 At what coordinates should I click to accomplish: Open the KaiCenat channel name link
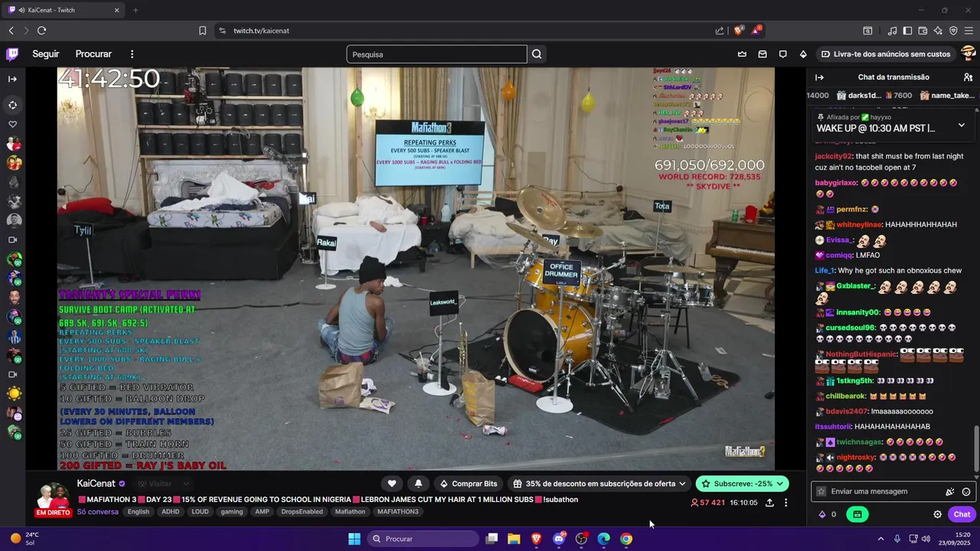(x=96, y=484)
